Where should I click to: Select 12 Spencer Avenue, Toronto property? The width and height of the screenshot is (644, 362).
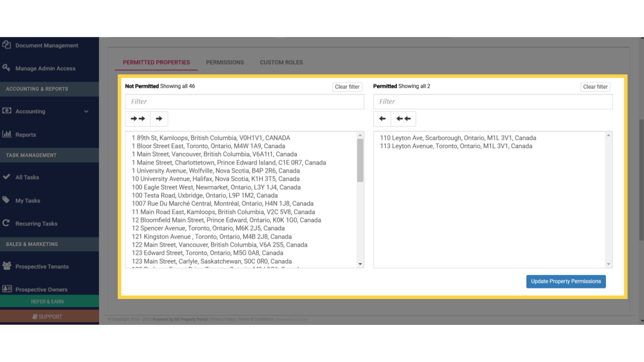208,228
